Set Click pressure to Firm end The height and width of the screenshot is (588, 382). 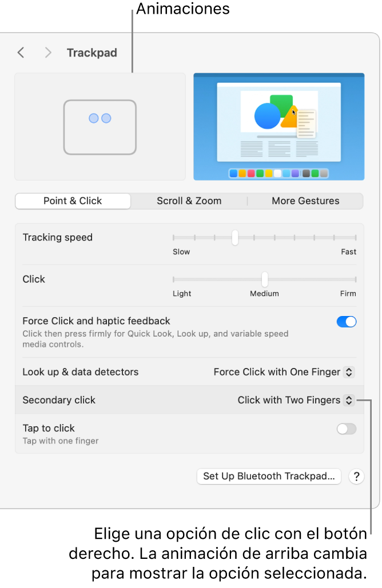point(356,279)
